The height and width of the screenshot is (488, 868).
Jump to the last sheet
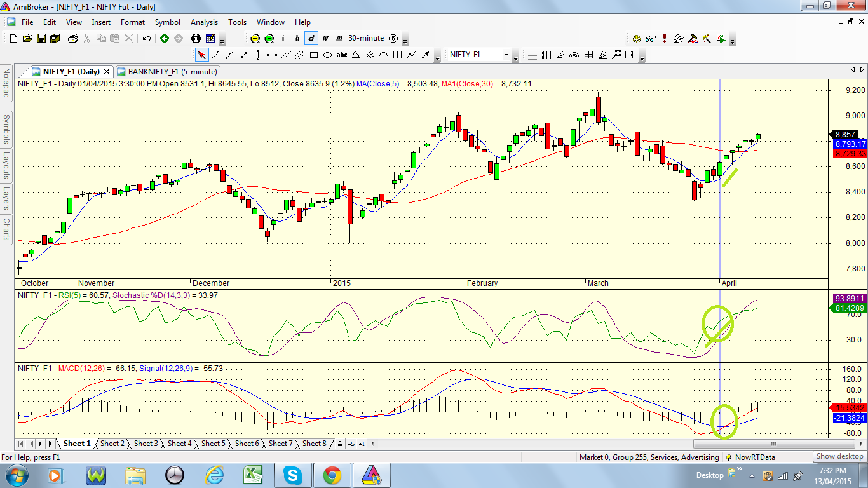click(51, 444)
